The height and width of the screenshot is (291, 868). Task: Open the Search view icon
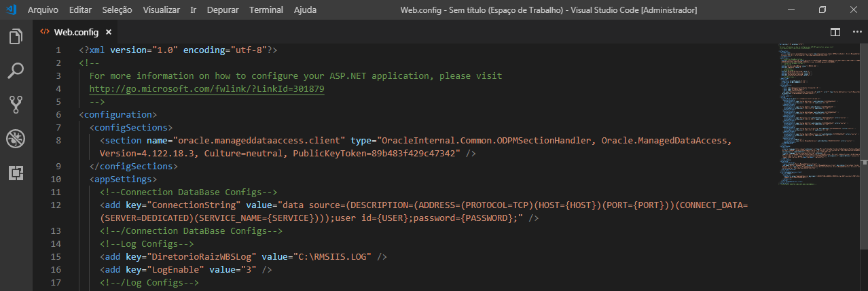[x=16, y=71]
